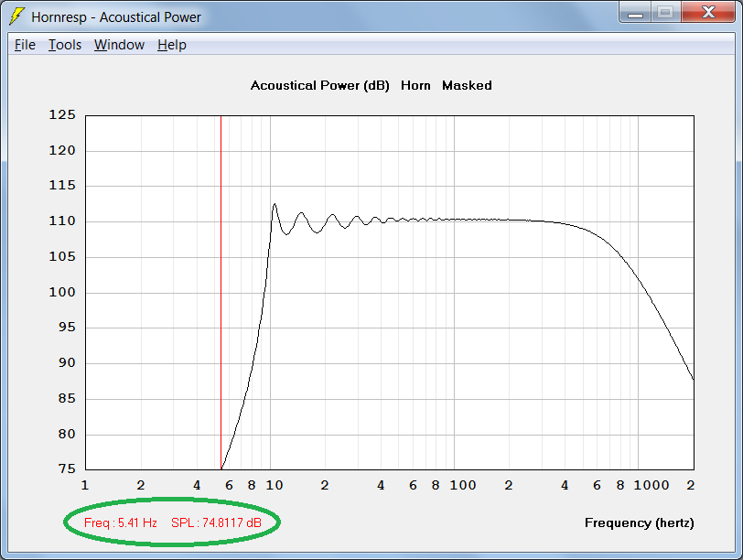Click the response curve peak near 10 Hz
Screen dimensions: 743x560
(275, 204)
